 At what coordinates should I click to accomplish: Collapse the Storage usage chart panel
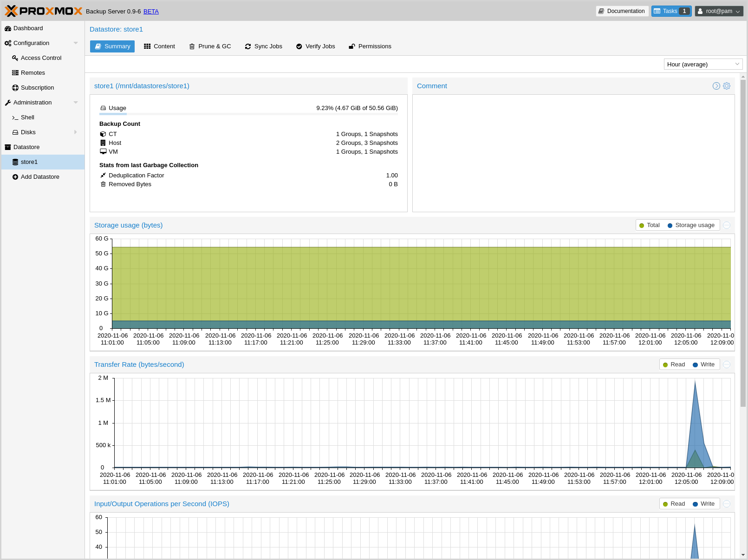point(727,225)
